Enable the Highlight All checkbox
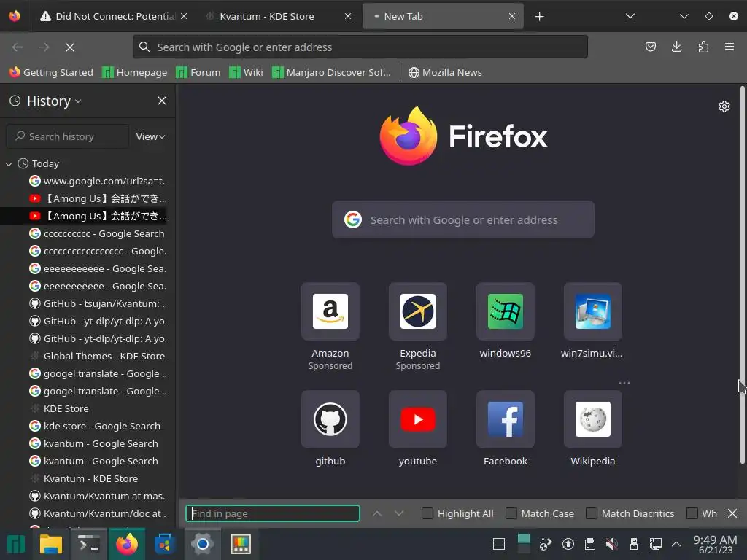The image size is (747, 560). click(427, 513)
